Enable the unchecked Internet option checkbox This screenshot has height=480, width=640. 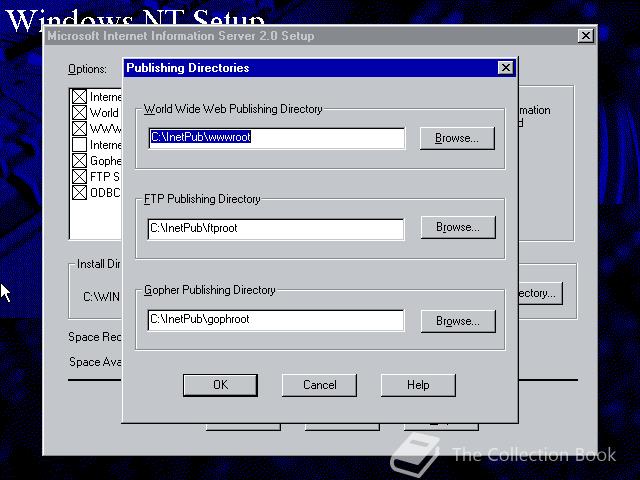(79, 145)
